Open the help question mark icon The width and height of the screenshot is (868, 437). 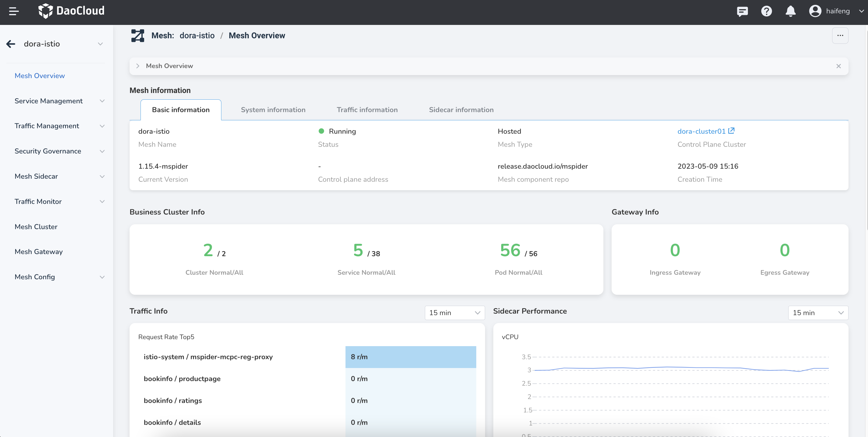(766, 11)
